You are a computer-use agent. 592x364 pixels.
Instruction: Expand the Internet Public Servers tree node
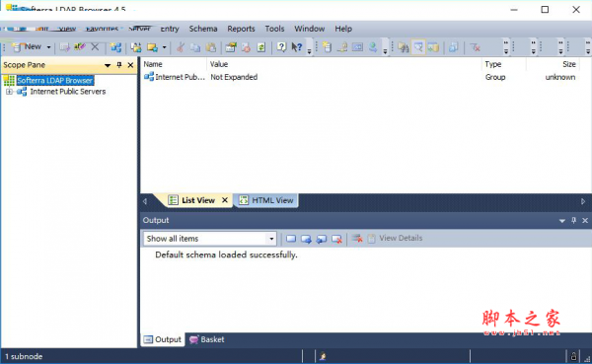click(x=9, y=92)
